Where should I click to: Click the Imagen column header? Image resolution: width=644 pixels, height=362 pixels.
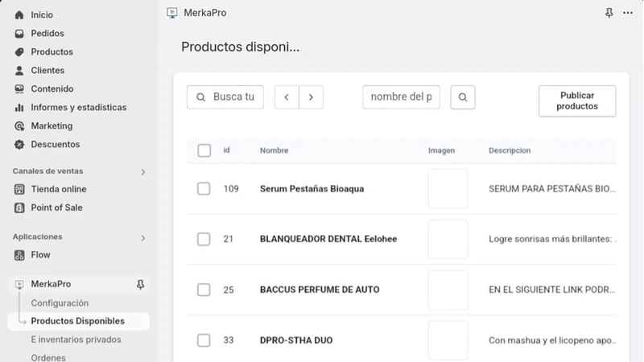441,150
